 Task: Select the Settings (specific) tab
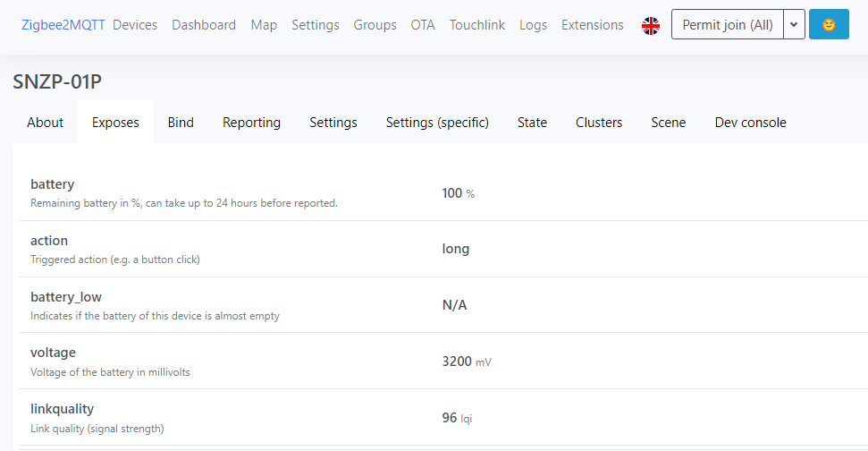pos(437,123)
